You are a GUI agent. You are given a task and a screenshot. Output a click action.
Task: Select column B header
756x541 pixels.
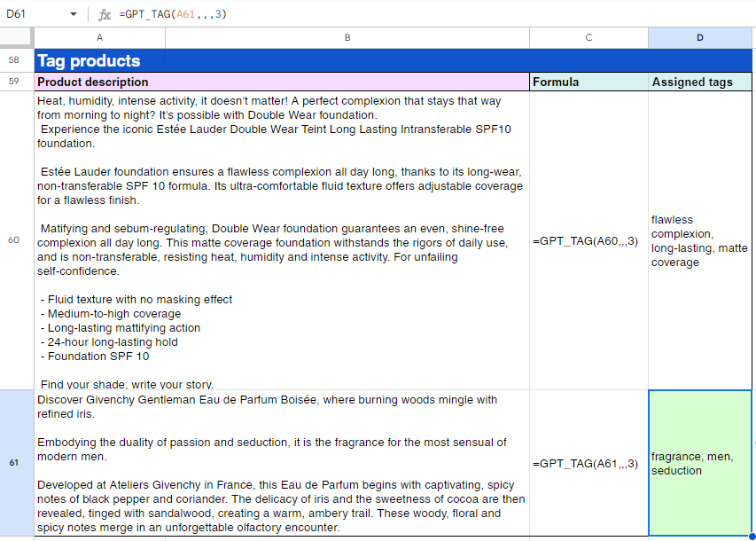(347, 37)
